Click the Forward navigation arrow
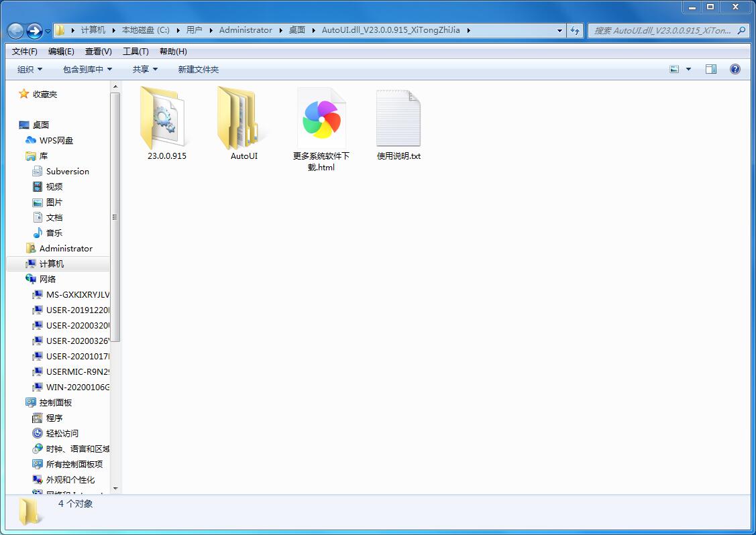756x535 pixels. pyautogui.click(x=34, y=31)
